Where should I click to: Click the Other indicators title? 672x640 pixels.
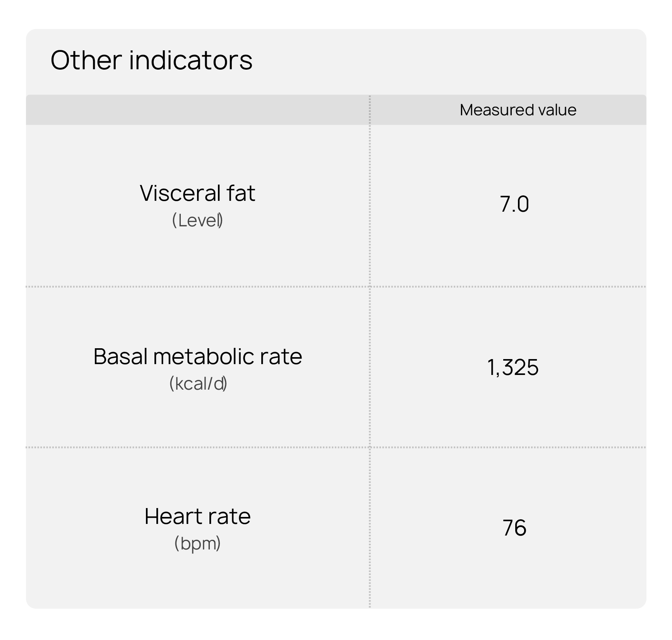click(151, 60)
